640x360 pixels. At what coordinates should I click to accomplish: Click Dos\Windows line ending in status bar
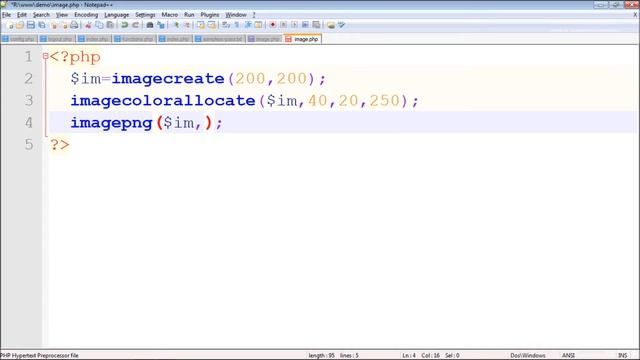pyautogui.click(x=528, y=356)
